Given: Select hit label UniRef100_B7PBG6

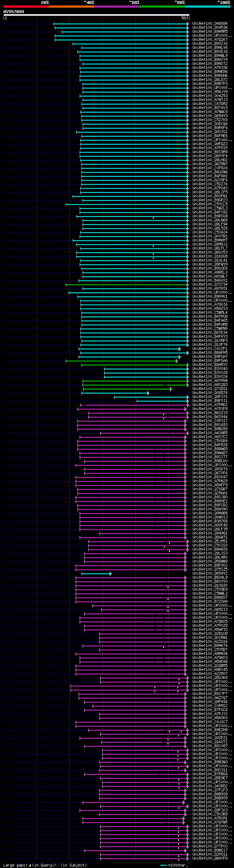Looking at the screenshot, I should (x=210, y=774).
